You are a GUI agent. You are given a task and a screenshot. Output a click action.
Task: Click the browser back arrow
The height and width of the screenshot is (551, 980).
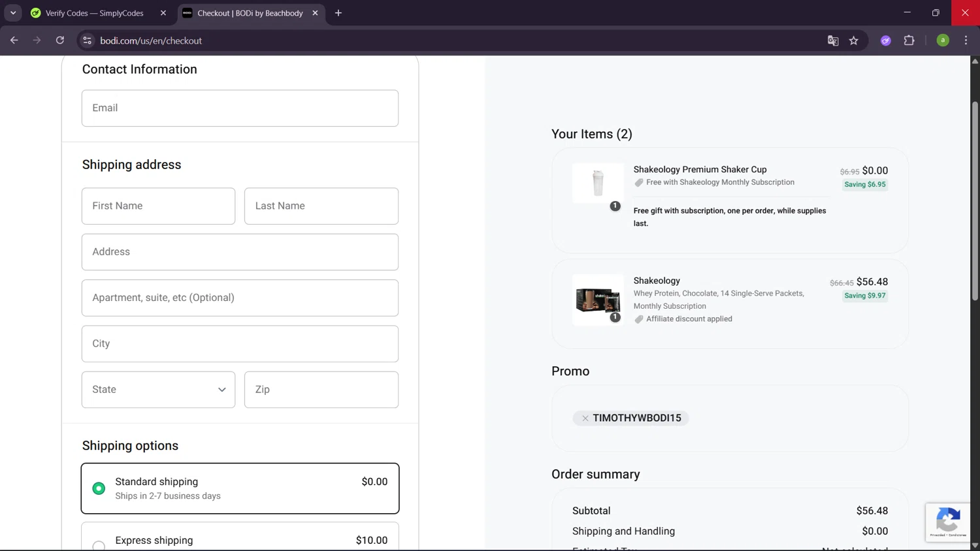(14, 40)
